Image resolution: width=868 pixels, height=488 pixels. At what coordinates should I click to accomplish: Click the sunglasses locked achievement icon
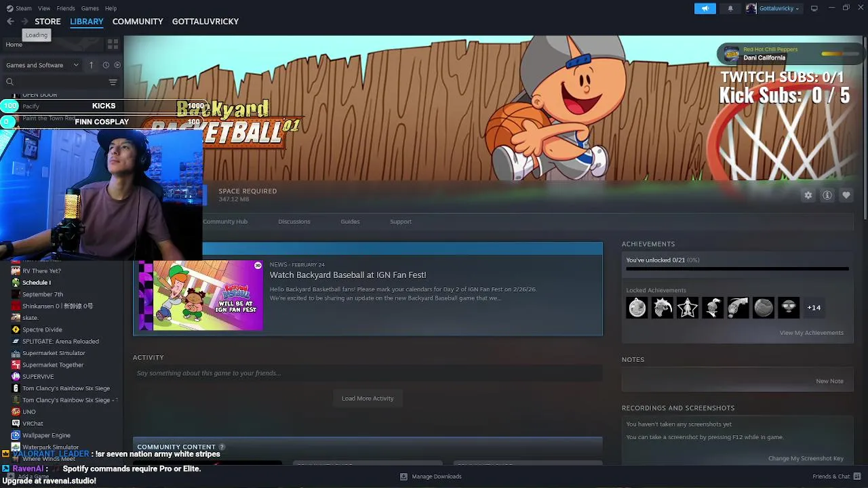(x=788, y=308)
